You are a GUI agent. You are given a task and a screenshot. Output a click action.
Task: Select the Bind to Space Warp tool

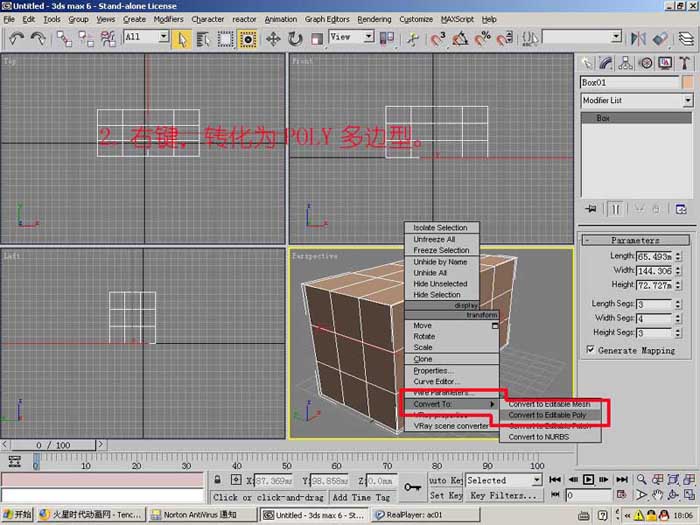pyautogui.click(x=108, y=39)
